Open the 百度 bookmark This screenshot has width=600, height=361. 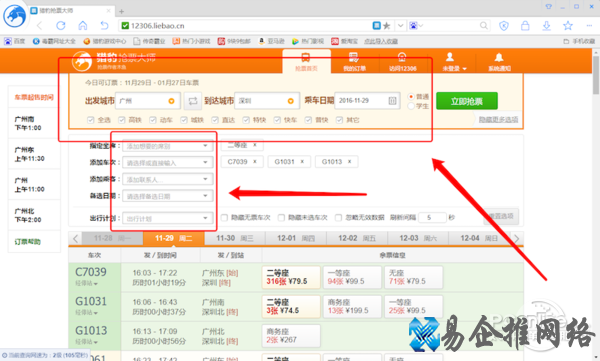[x=15, y=41]
